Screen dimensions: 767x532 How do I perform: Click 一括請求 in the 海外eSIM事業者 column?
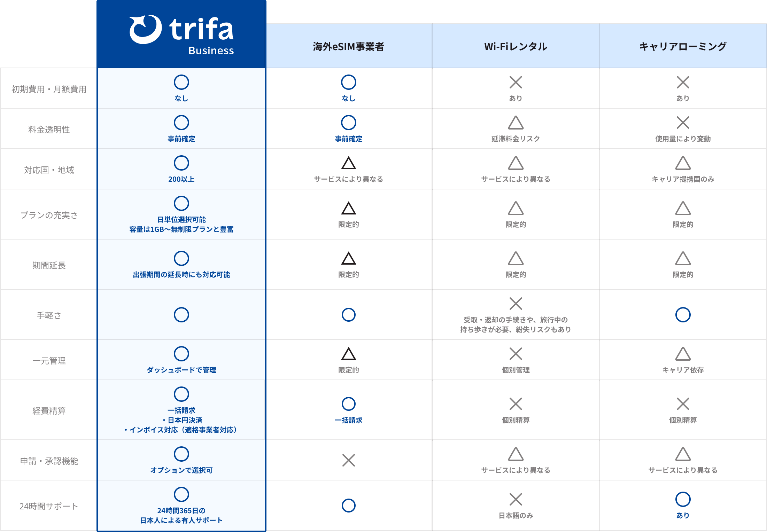click(348, 420)
